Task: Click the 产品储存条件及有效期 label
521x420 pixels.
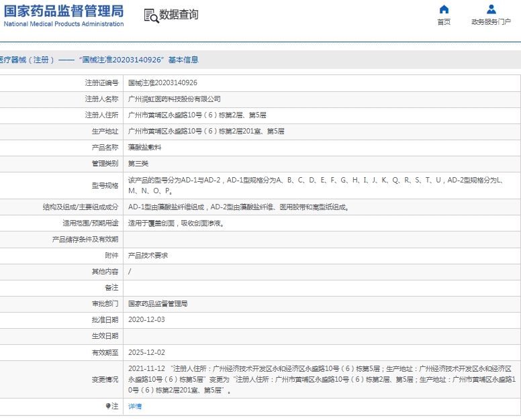Action: 85,240
